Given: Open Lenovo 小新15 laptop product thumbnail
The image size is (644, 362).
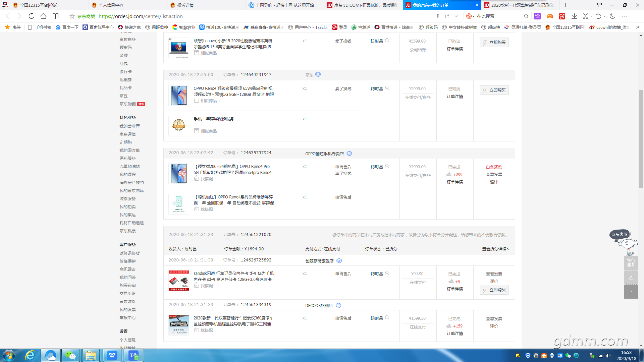Looking at the screenshot, I should click(x=179, y=48).
